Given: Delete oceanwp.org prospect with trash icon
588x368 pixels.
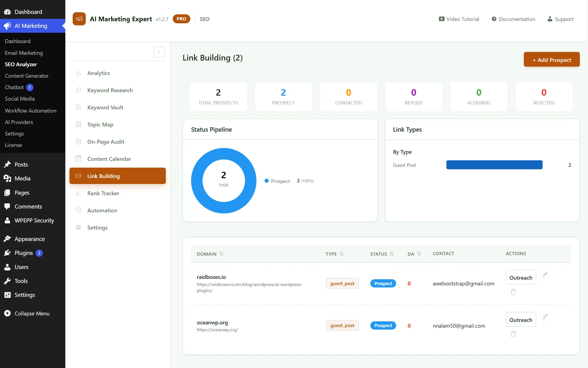Looking at the screenshot, I should 513,334.
